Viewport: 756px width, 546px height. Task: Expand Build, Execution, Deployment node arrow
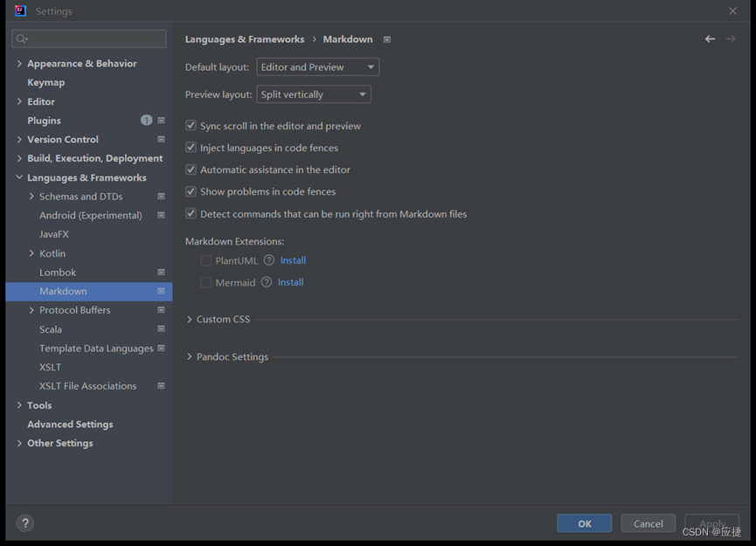point(19,158)
